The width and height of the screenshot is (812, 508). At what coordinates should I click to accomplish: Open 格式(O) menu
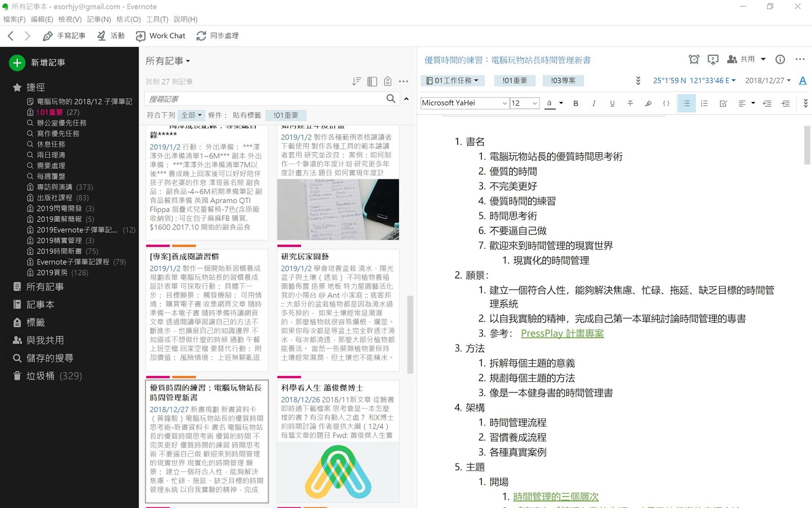128,19
